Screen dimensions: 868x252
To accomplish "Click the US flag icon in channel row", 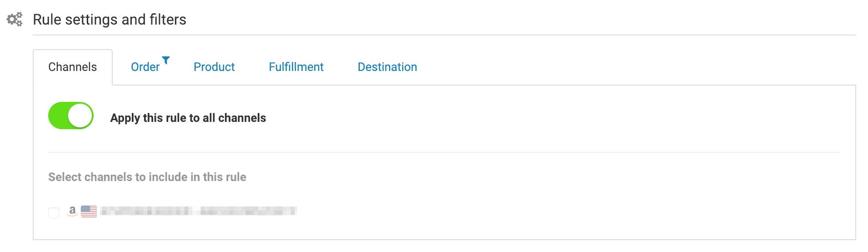I will click(89, 211).
